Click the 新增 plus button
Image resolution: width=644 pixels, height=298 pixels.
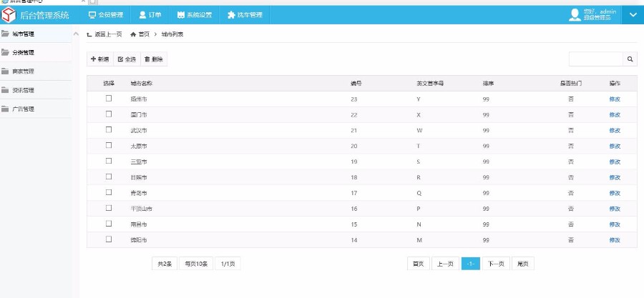99,59
